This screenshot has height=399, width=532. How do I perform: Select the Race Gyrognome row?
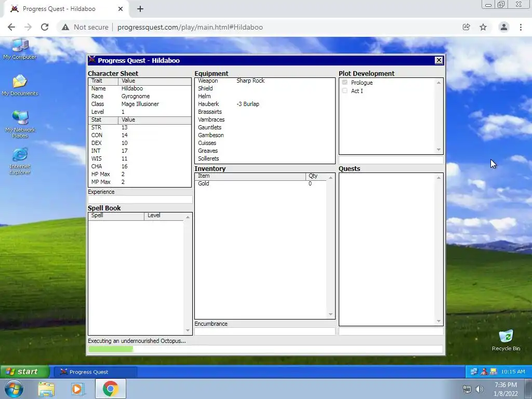140,96
